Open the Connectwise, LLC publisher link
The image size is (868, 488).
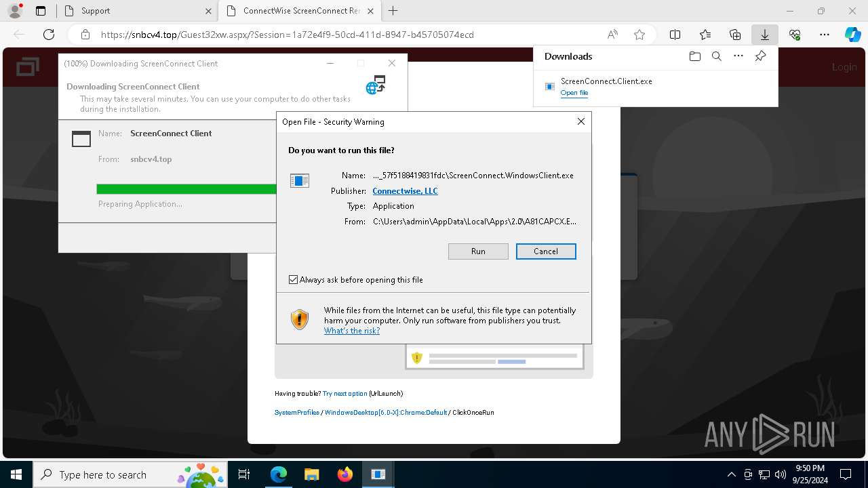(405, 191)
